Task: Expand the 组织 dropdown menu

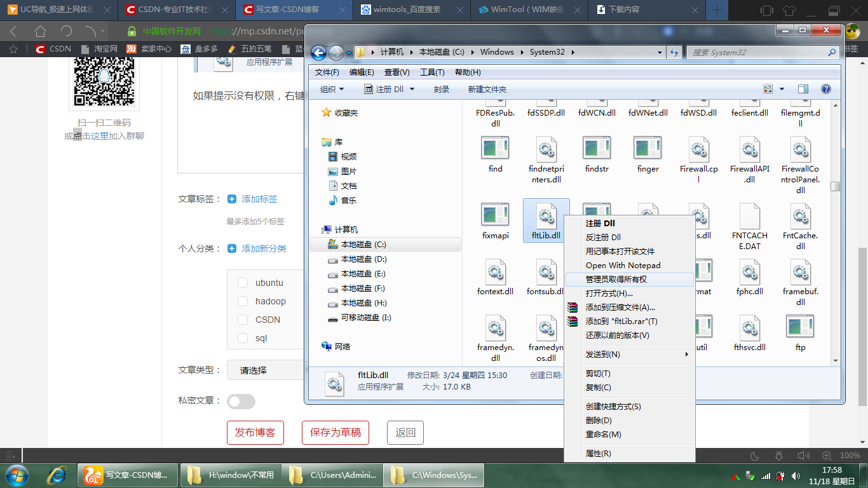Action: 332,89
